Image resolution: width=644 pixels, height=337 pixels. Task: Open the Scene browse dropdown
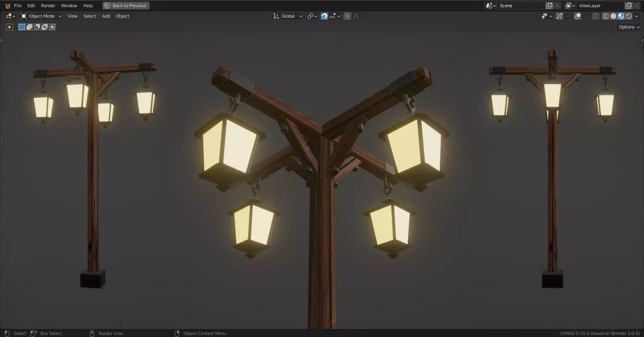pos(491,6)
